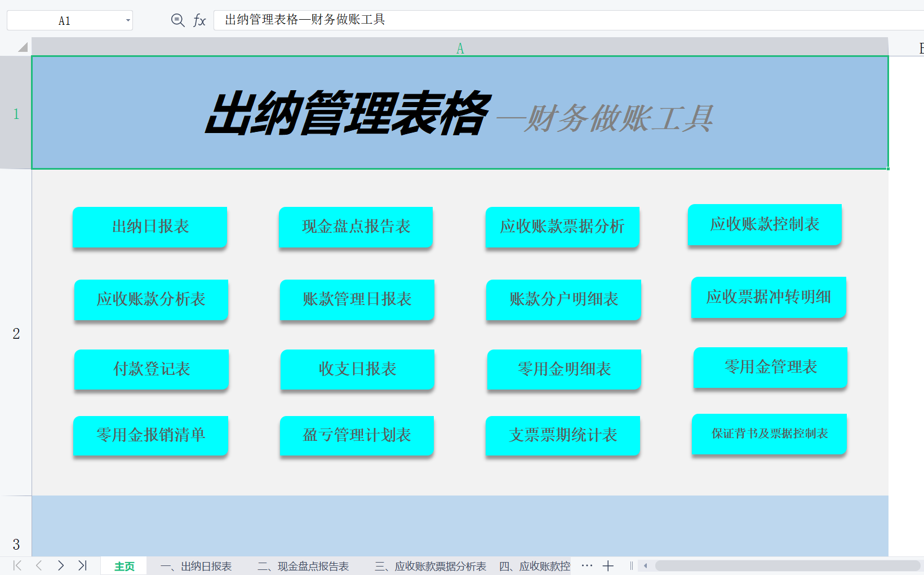This screenshot has height=575, width=924.
Task: Open the 出纳日报表 button
Action: coord(150,227)
